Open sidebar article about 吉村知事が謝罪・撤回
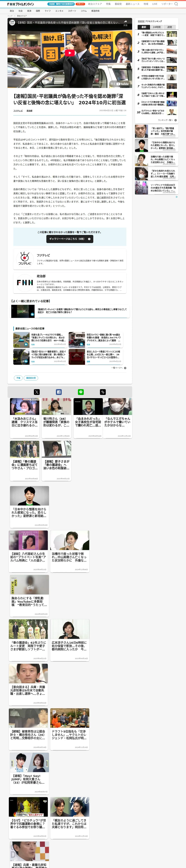The width and height of the screenshot is (186, 868). (156, 131)
